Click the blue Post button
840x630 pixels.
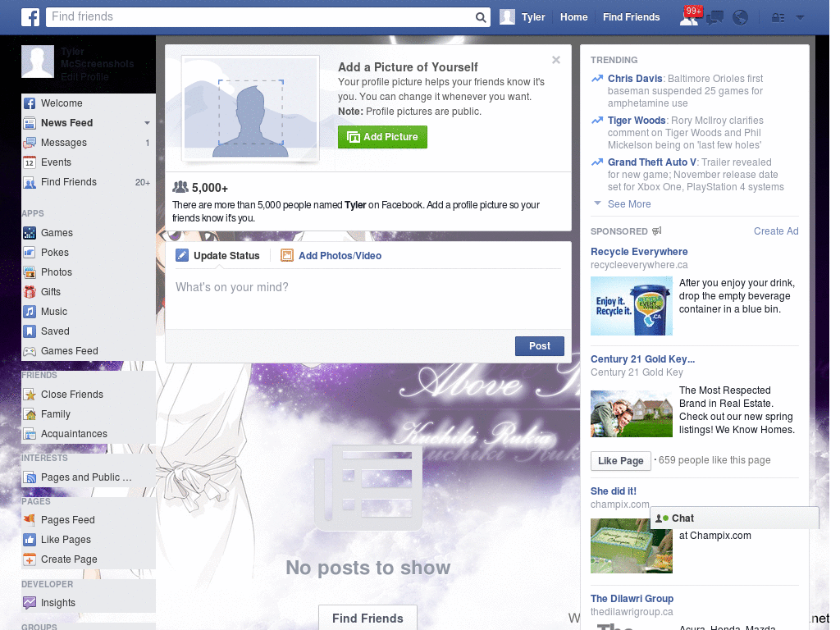540,346
